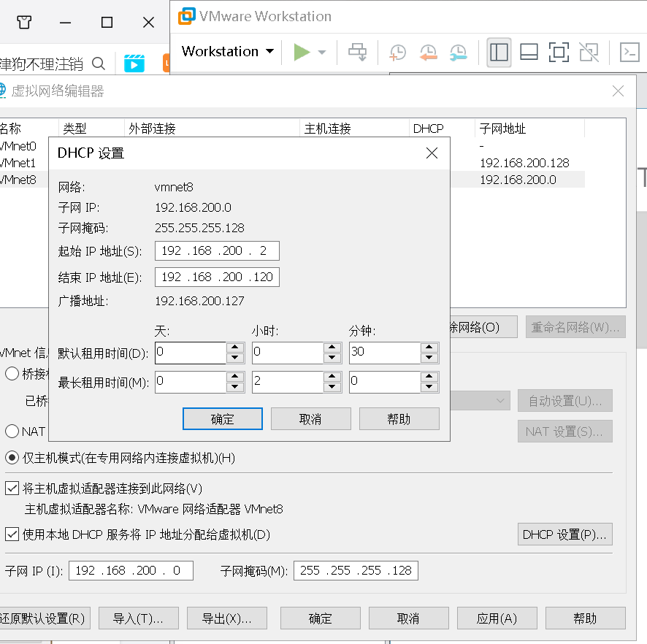Increase max lease days spinner
This screenshot has height=644, width=647.
pyautogui.click(x=235, y=377)
